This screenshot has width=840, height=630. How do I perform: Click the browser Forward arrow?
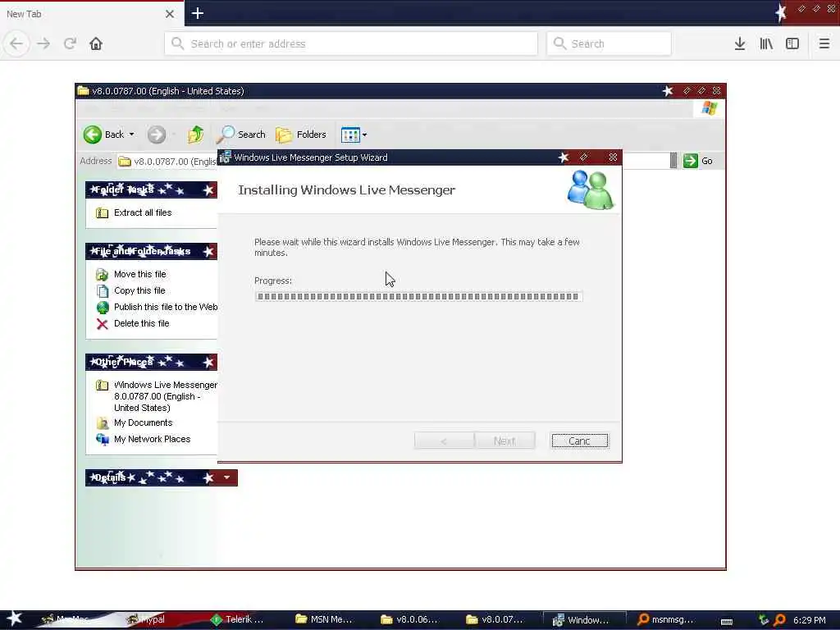click(44, 43)
